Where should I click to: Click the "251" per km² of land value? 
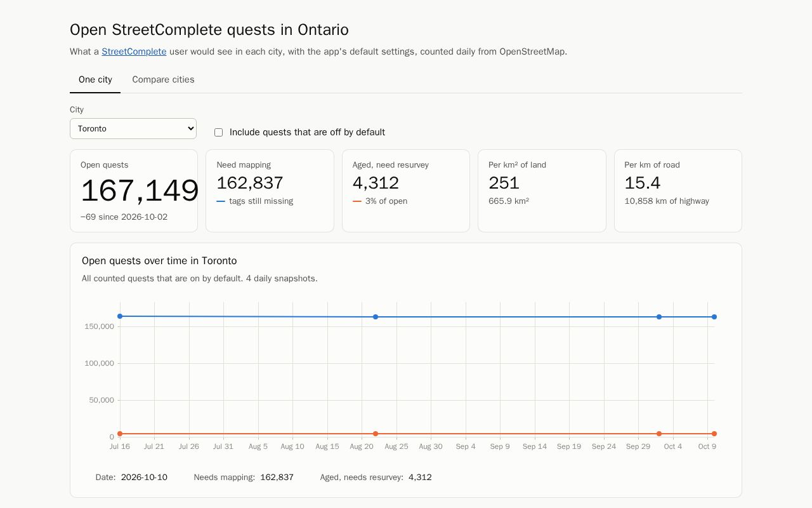coord(504,183)
